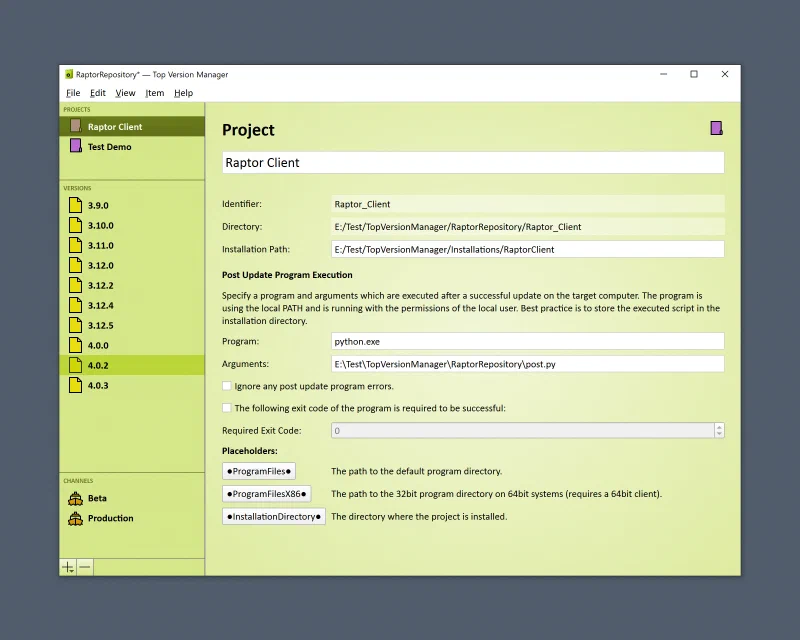Image resolution: width=800 pixels, height=640 pixels.
Task: Click the version 3.9.0 file icon
Action: pyautogui.click(x=76, y=205)
